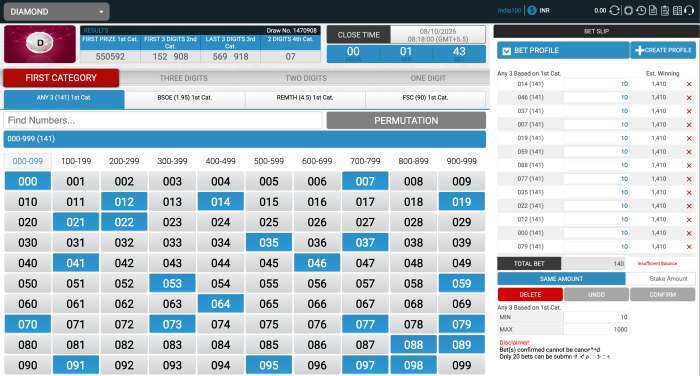The width and height of the screenshot is (700, 376).
Task: Open bet history clock icon
Action: coord(641,10)
